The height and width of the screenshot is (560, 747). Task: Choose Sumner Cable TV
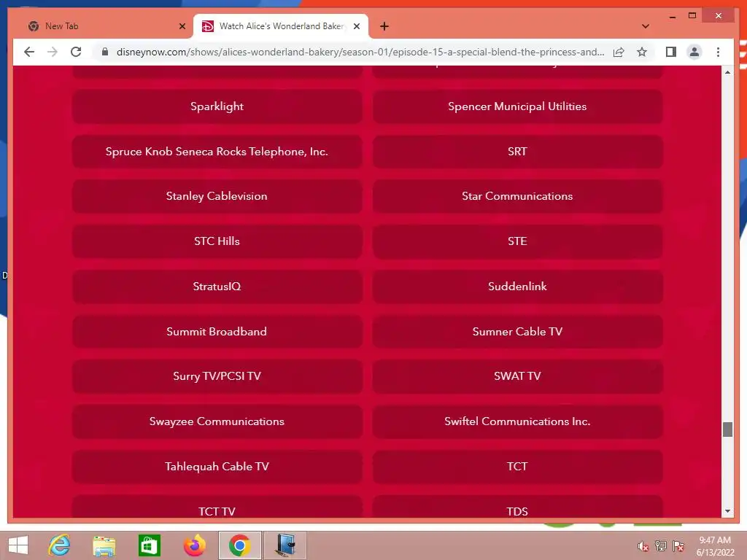517,332
